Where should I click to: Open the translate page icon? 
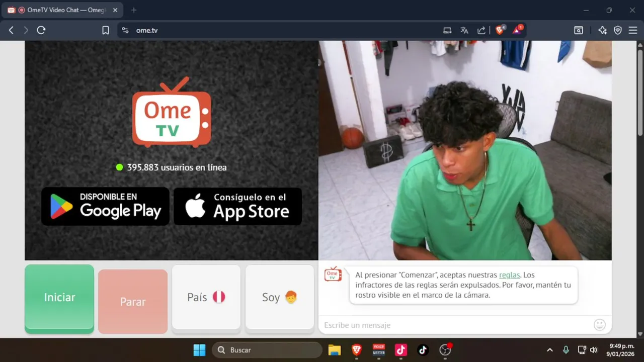tap(464, 30)
